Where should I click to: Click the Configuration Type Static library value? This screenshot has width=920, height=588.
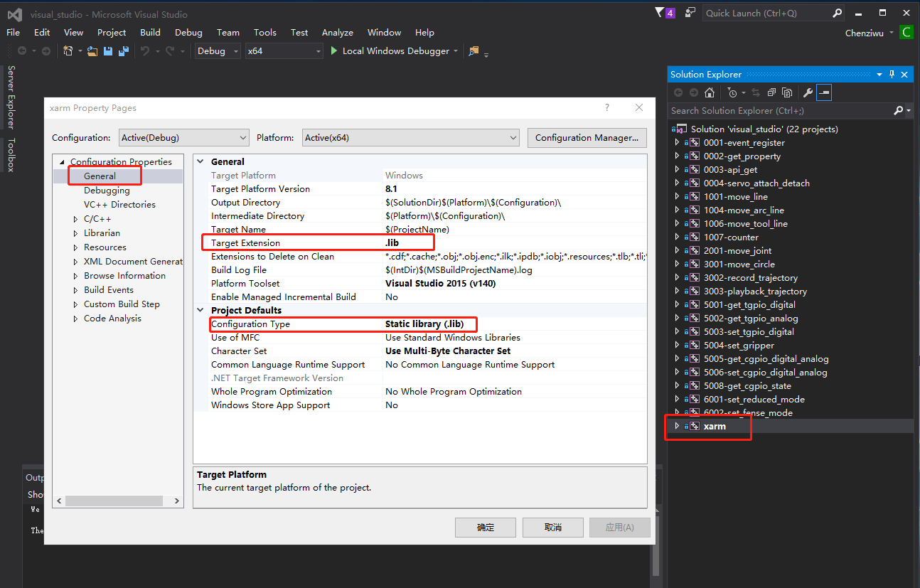coord(424,324)
